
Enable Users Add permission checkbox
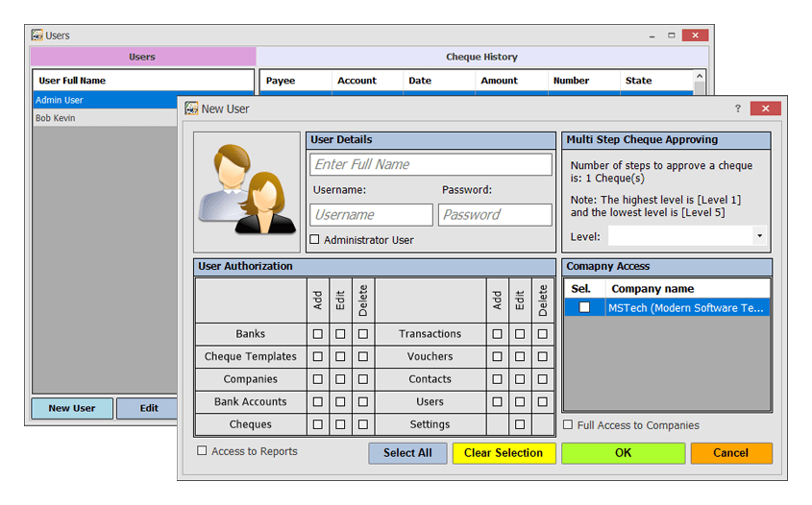497,401
